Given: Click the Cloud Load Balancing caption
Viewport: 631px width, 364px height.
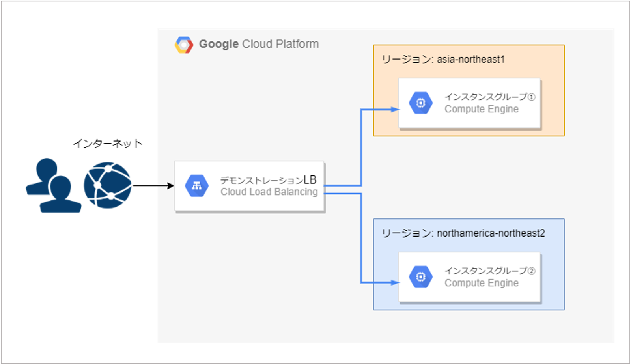Looking at the screenshot, I should click(269, 192).
